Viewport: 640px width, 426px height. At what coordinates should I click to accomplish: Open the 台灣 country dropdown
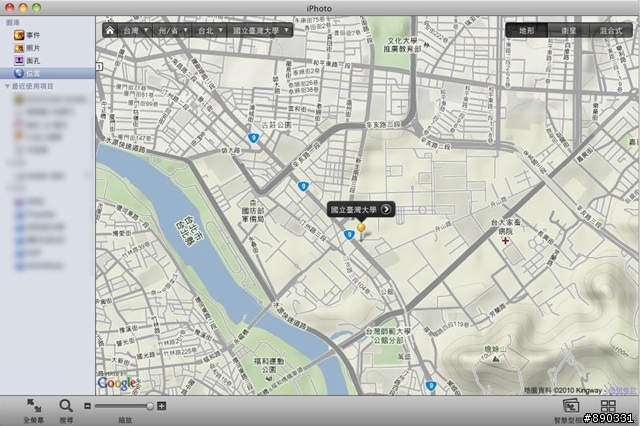coord(136,30)
